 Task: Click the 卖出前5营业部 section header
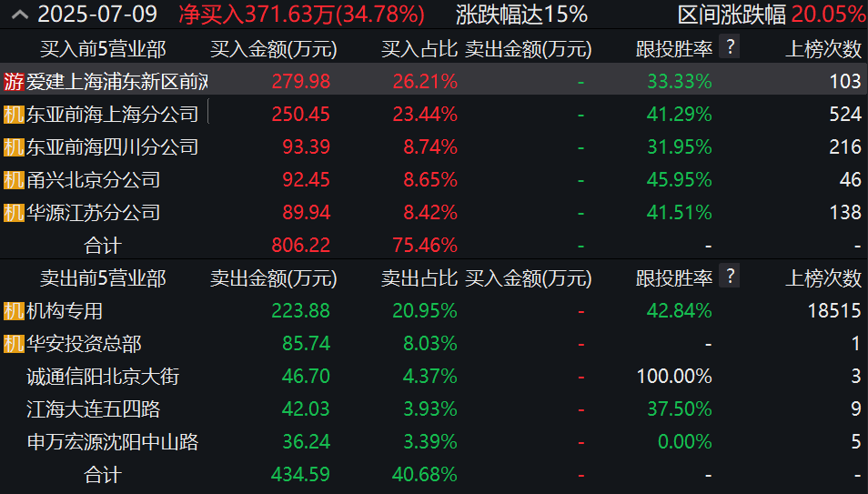pos(102,277)
